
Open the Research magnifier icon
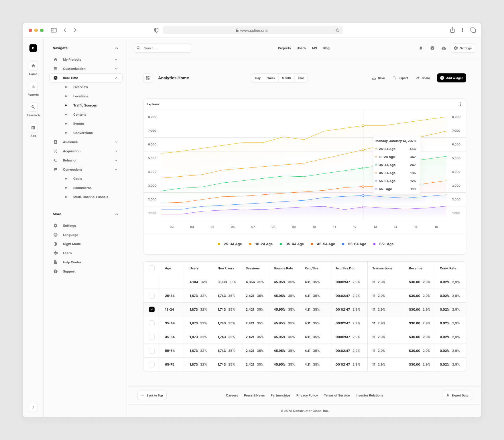[33, 107]
